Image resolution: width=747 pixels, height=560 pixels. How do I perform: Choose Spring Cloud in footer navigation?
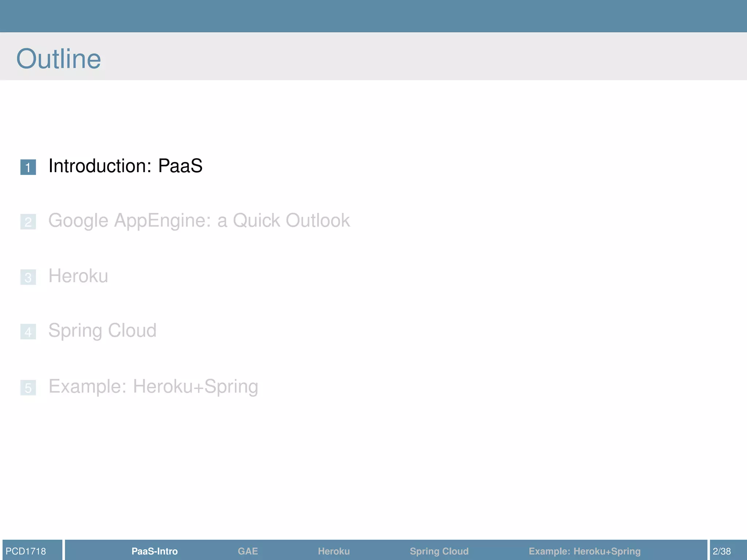tap(439, 551)
